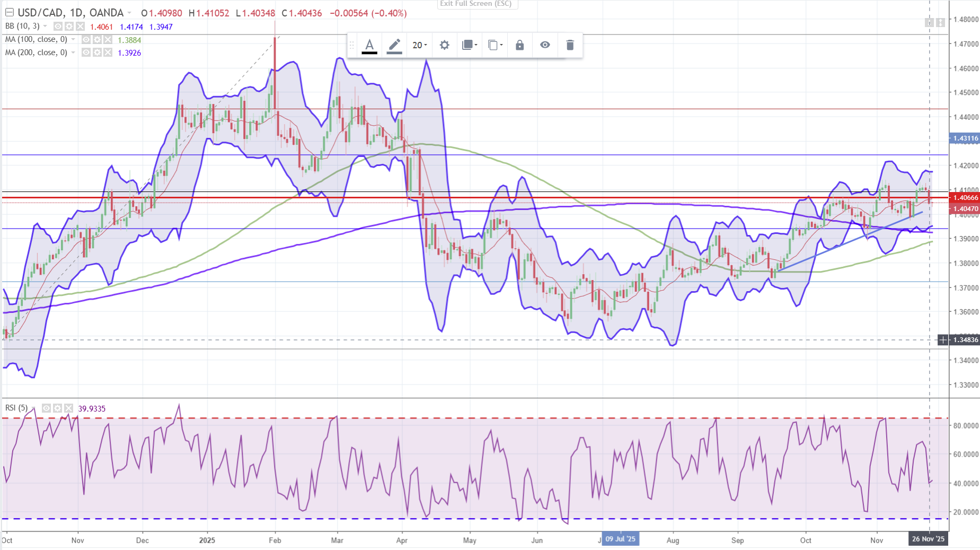The height and width of the screenshot is (550, 980).
Task: Open the font size 20 dropdown
Action: tap(419, 45)
